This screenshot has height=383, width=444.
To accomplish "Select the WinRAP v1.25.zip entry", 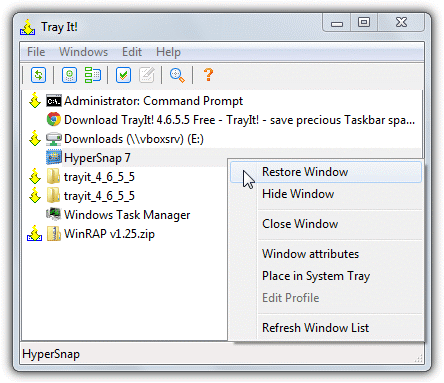I will click(109, 234).
